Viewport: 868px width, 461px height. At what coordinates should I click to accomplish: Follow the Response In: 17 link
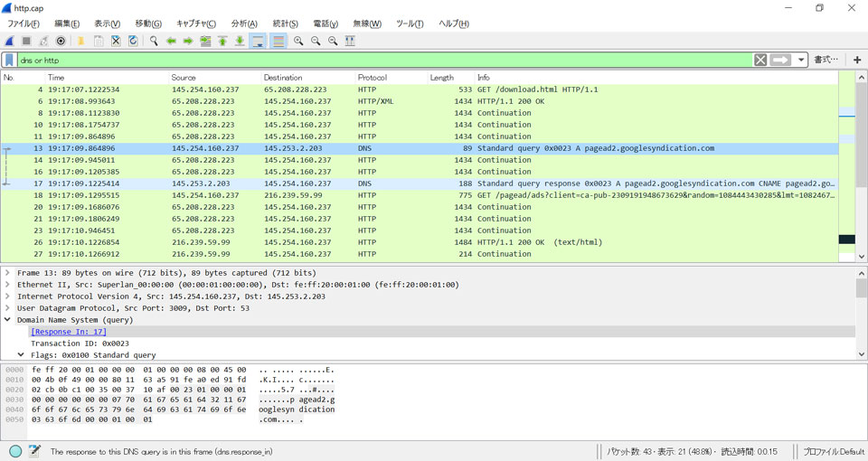point(69,332)
